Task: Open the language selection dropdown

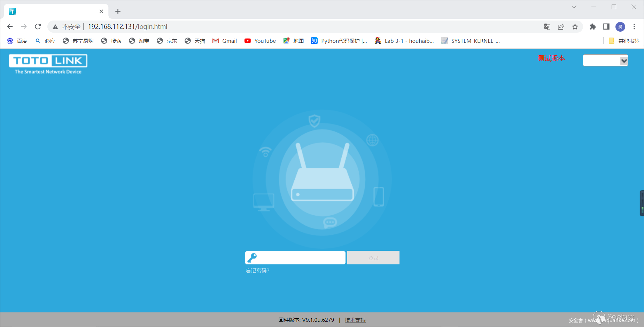Action: 605,61
